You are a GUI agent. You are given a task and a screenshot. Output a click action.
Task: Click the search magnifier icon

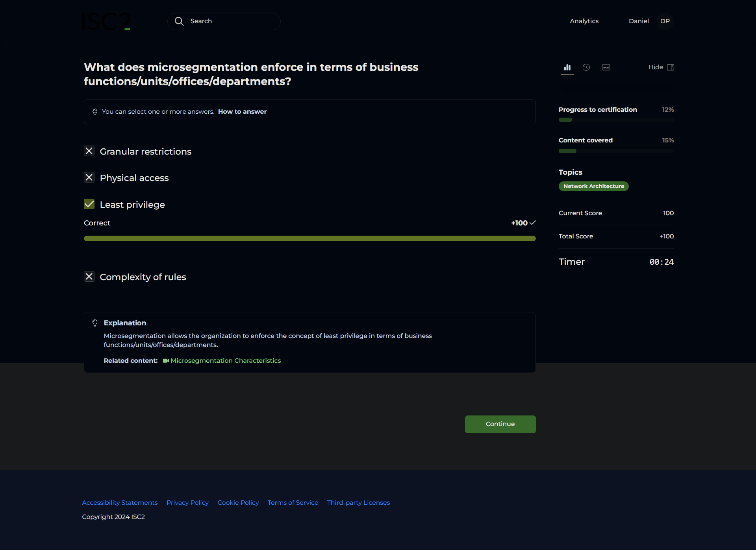point(179,21)
